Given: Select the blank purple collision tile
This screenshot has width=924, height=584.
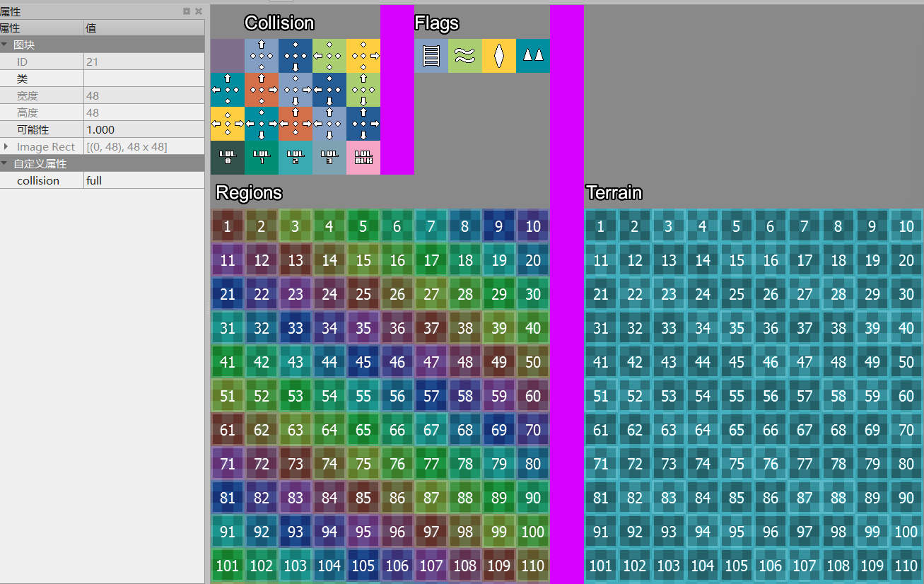Looking at the screenshot, I should click(227, 56).
